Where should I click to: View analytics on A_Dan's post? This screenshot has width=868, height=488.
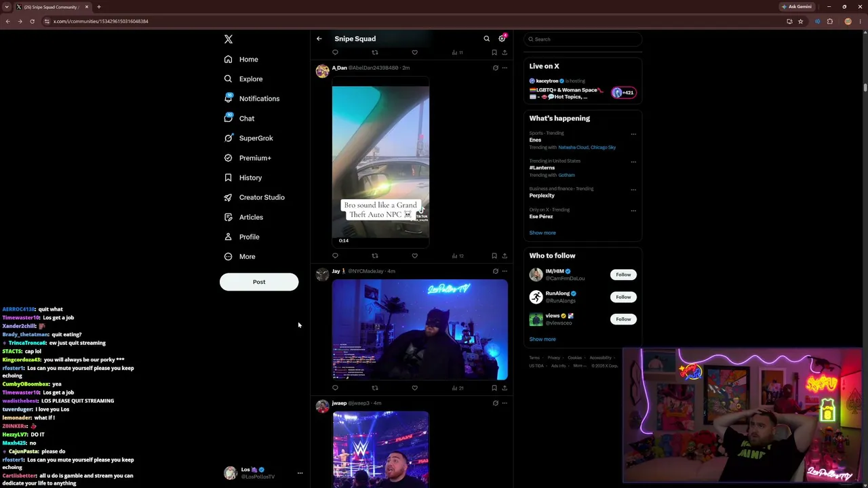click(458, 256)
